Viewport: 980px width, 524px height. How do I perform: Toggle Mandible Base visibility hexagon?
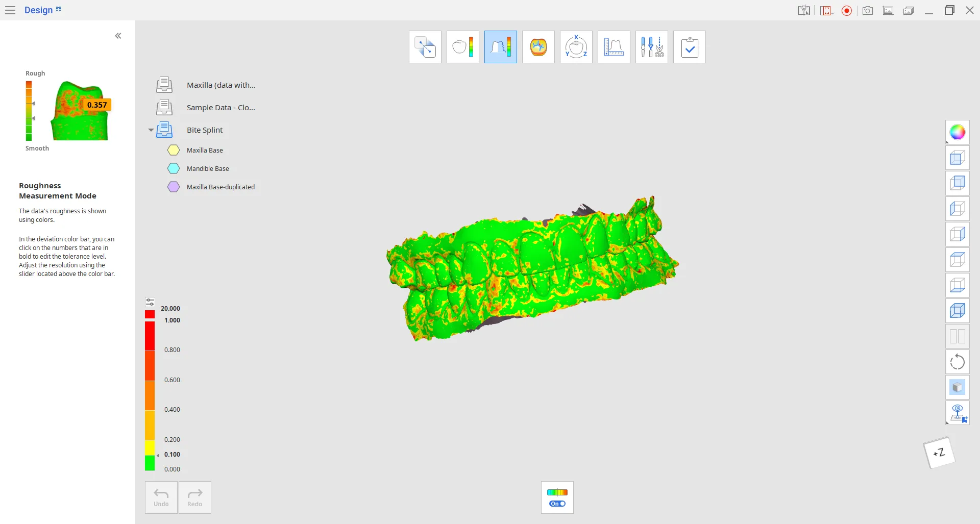click(174, 168)
